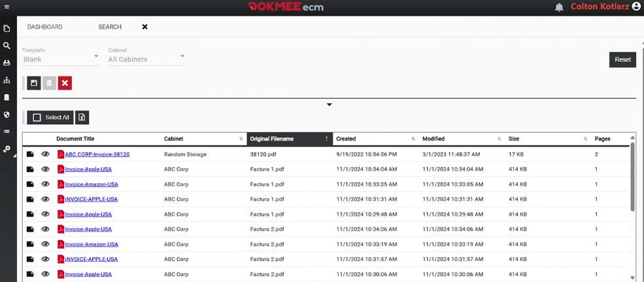This screenshot has height=282, width=644.
Task: Check the Select All checkbox
Action: pyautogui.click(x=37, y=118)
